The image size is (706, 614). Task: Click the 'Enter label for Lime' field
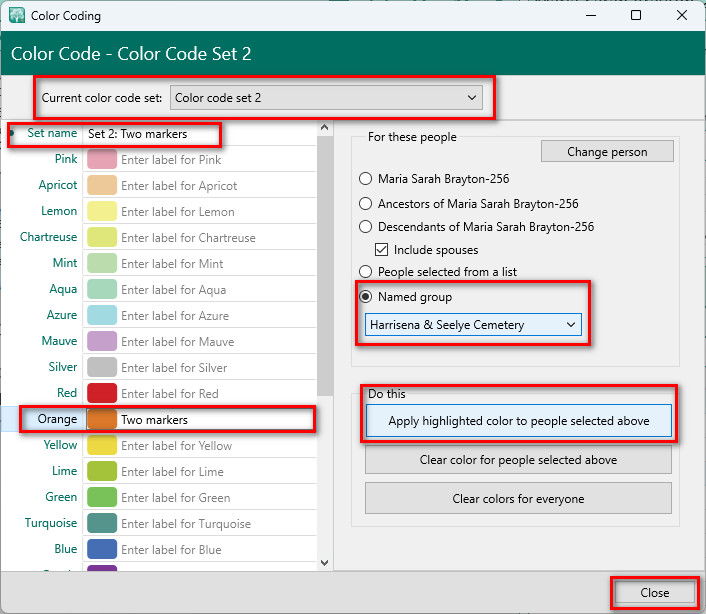click(218, 472)
